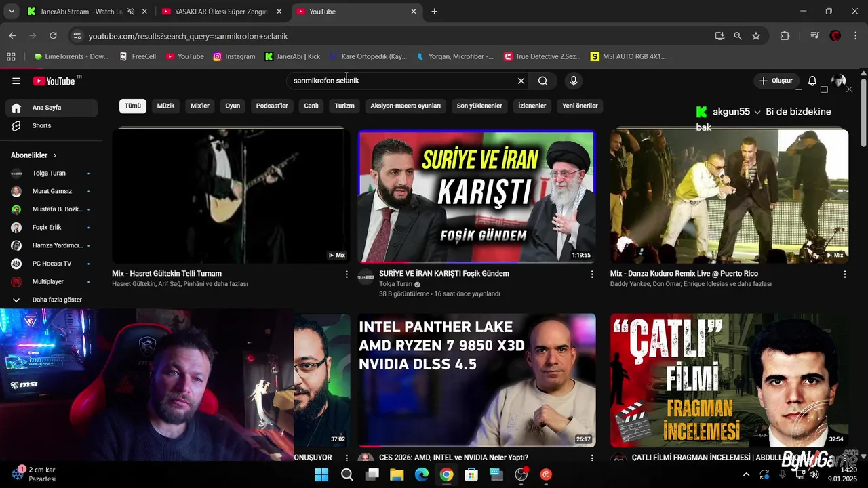Open the Tolga Turan channel name under video
This screenshot has height=488, width=868.
click(x=395, y=284)
